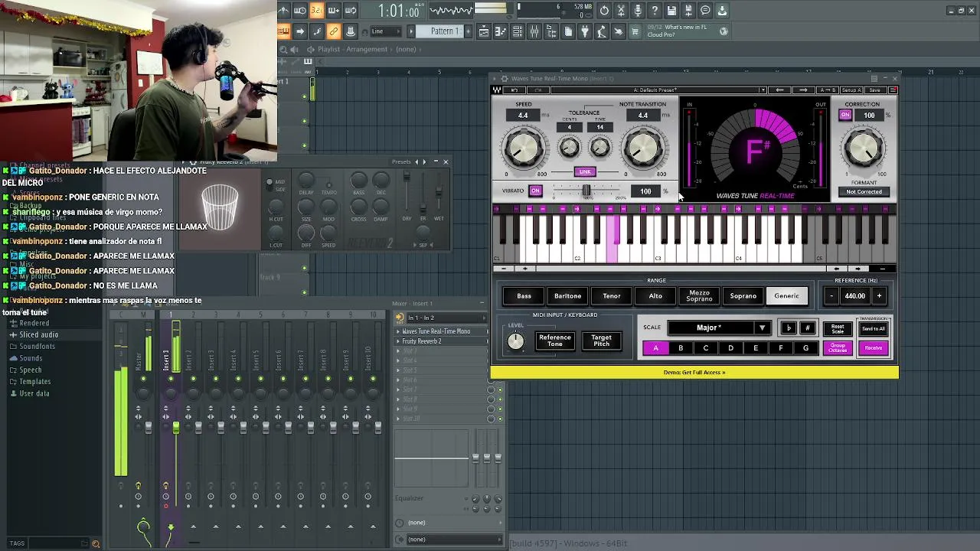Viewport: 980px width, 551px height.
Task: Load next preset arrow in Waves Tune
Action: point(803,90)
